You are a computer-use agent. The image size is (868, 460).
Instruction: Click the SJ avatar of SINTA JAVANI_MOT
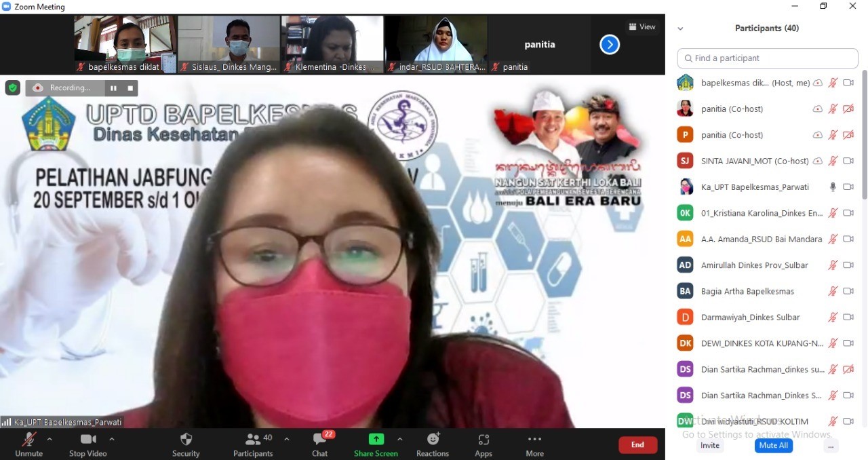click(686, 161)
